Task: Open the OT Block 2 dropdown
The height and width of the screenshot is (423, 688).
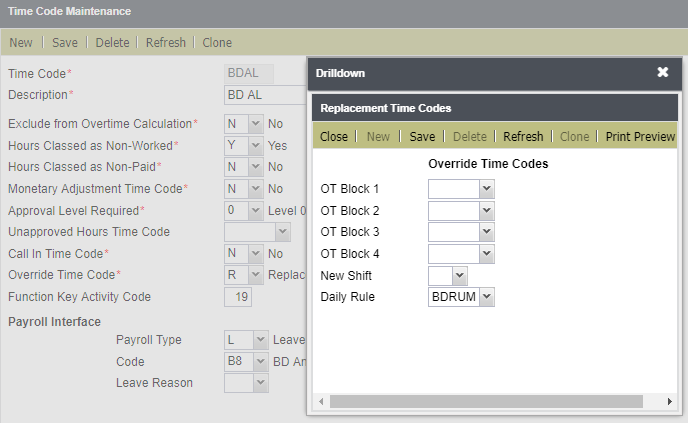Action: coord(461,211)
